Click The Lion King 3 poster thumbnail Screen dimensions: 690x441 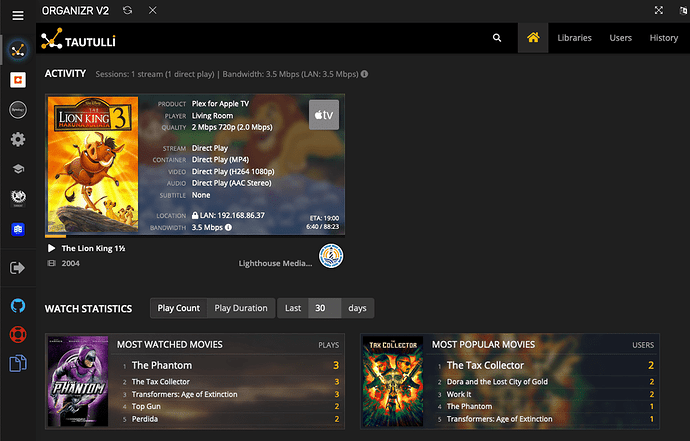(93, 164)
